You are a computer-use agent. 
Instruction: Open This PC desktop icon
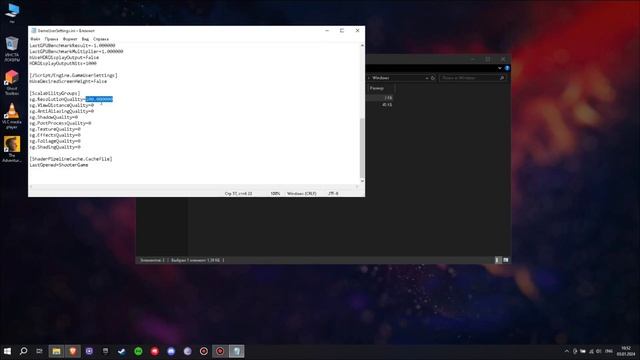12,13
